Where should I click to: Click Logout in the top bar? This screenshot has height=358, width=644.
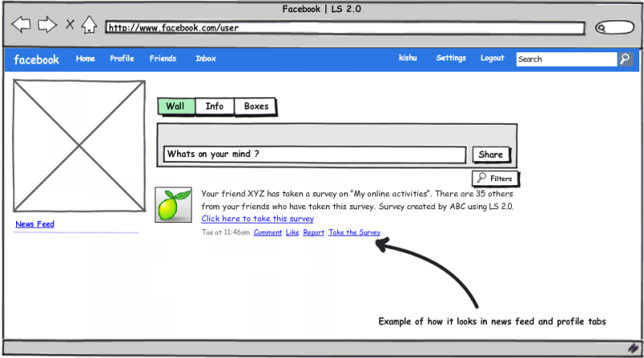492,58
